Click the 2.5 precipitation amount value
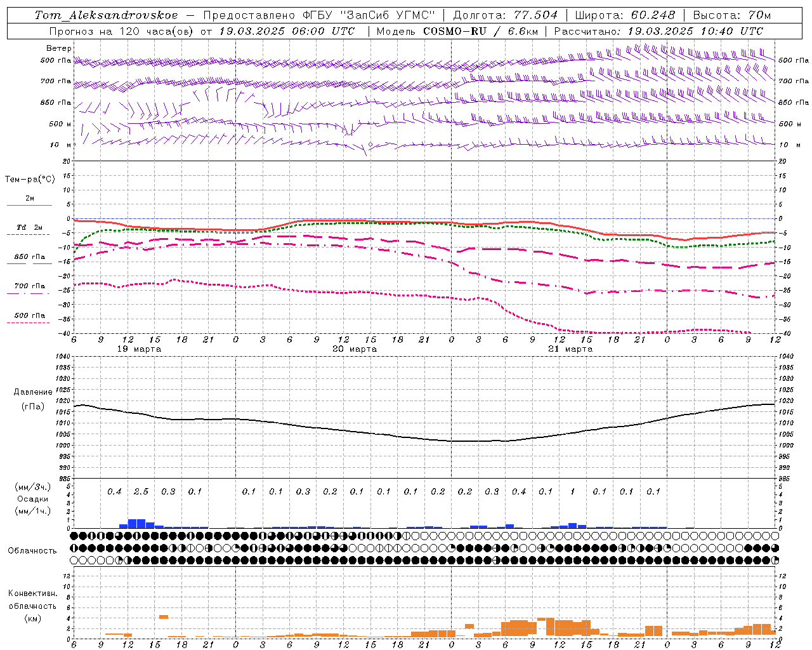This screenshot has height=650, width=812. tap(141, 491)
